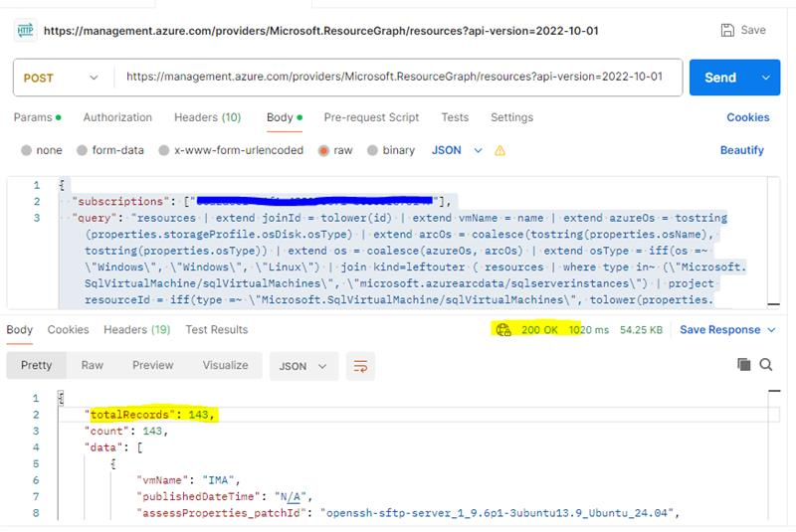Image resolution: width=796 pixels, height=532 pixels.
Task: Open the request body JSON format dropdown
Action: [x=457, y=150]
